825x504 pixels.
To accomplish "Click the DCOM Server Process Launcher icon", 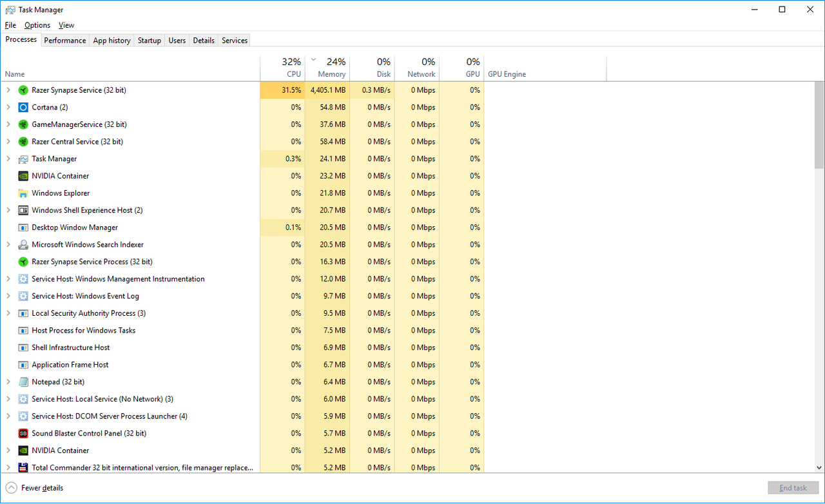I will tap(23, 416).
